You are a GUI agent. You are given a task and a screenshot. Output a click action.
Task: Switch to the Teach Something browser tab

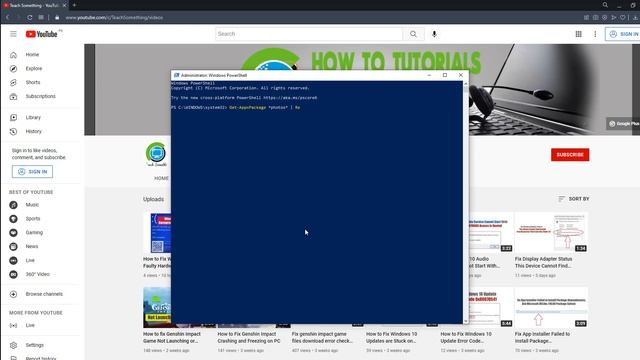34,5
